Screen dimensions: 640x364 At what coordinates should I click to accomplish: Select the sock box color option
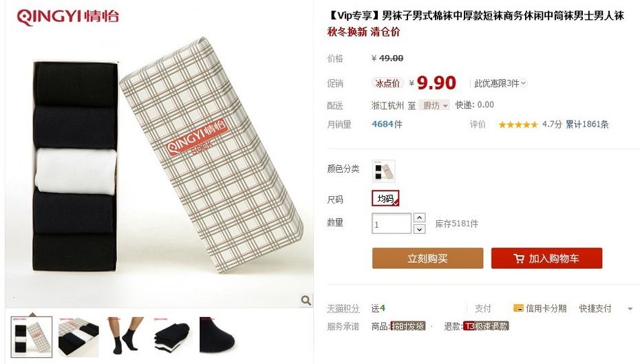(384, 171)
